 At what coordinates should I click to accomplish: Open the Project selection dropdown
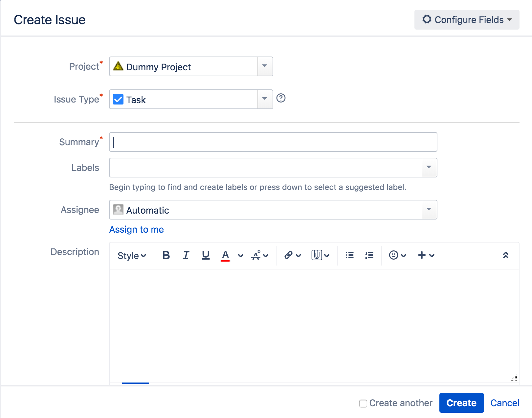tap(265, 66)
